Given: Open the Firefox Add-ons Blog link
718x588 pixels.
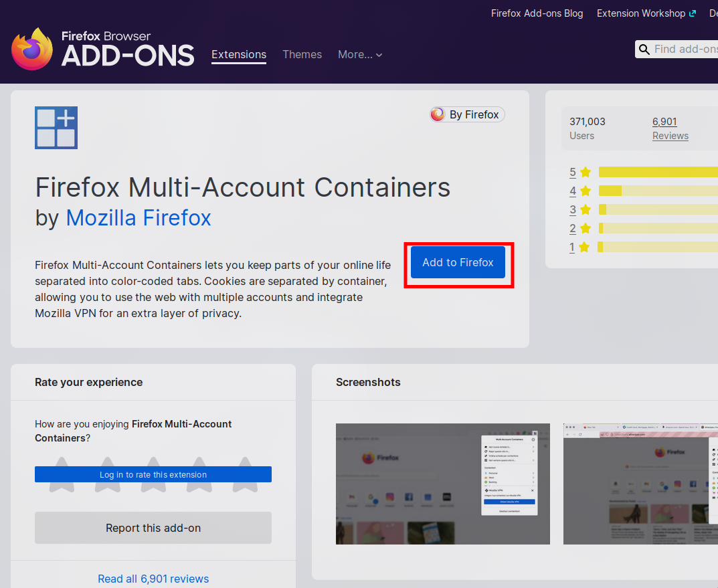Looking at the screenshot, I should pos(537,13).
